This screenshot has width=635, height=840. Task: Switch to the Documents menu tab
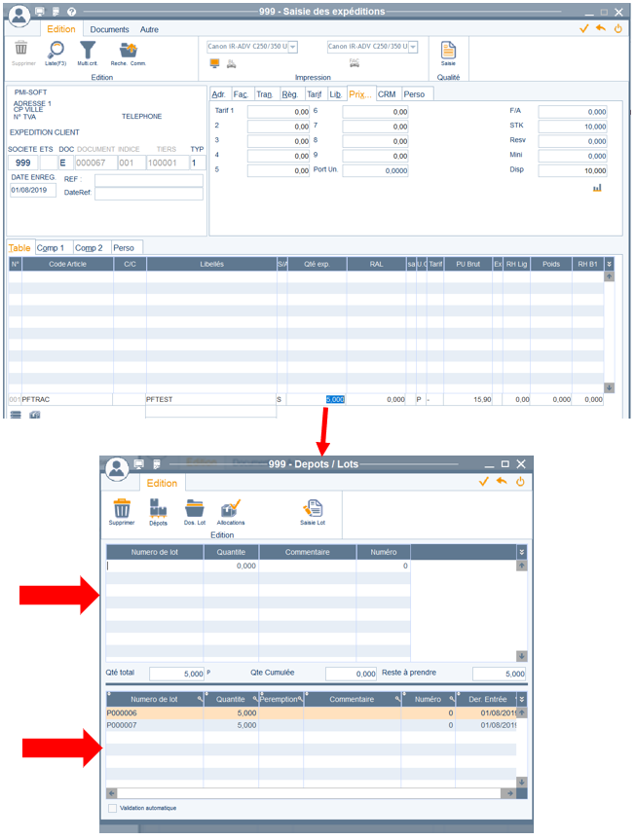point(109,29)
